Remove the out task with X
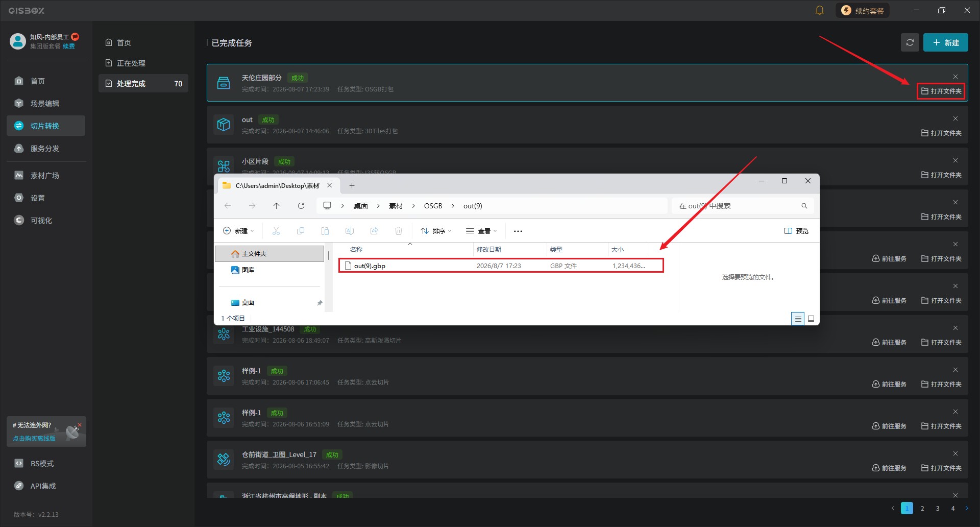This screenshot has height=527, width=980. pos(955,119)
